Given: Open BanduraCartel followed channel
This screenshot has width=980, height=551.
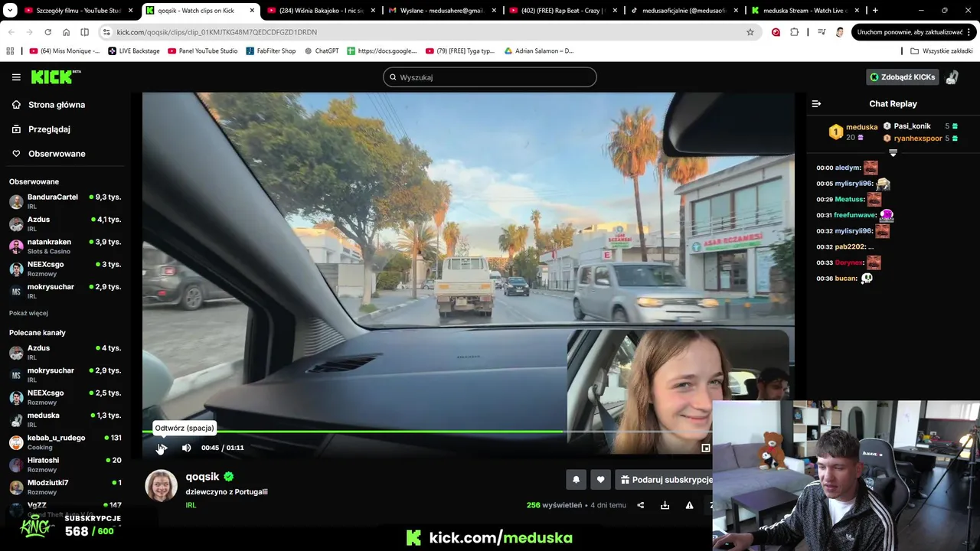Looking at the screenshot, I should point(65,201).
